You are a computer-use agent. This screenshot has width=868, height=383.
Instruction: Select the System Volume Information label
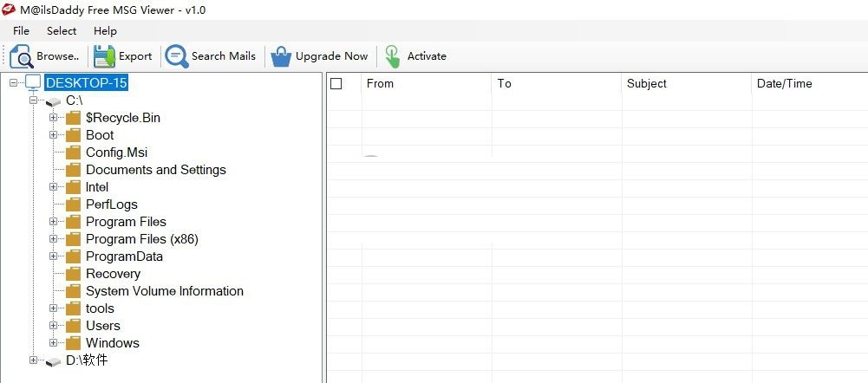pyautogui.click(x=165, y=291)
